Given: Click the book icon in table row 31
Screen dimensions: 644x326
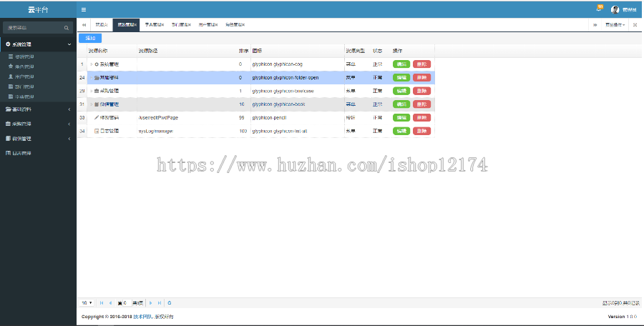Looking at the screenshot, I should coord(97,104).
